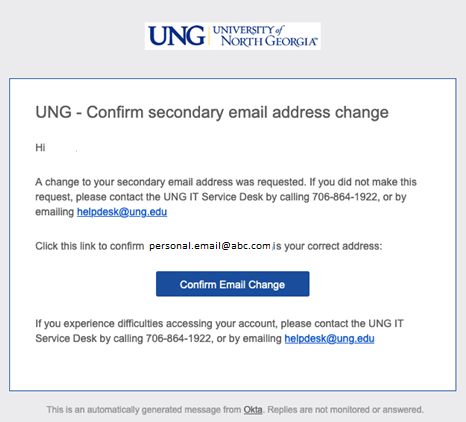Click the personal.email@abc.com address text

(x=210, y=246)
